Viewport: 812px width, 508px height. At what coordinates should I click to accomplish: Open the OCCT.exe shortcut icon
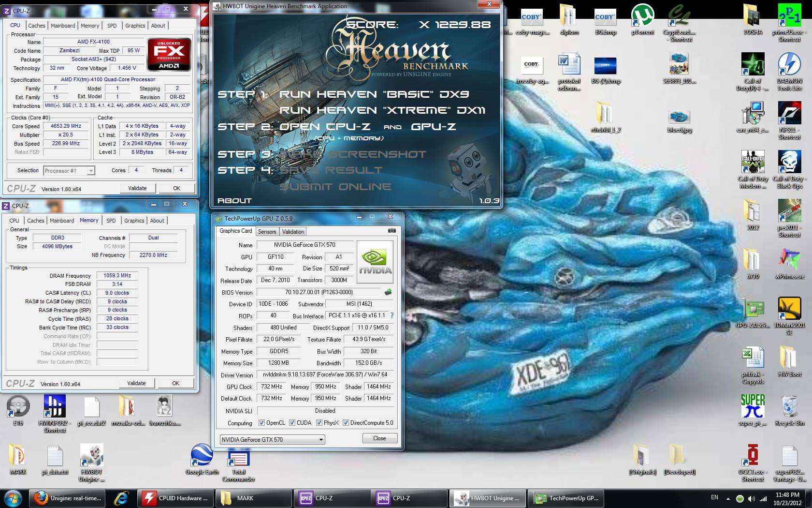(753, 463)
